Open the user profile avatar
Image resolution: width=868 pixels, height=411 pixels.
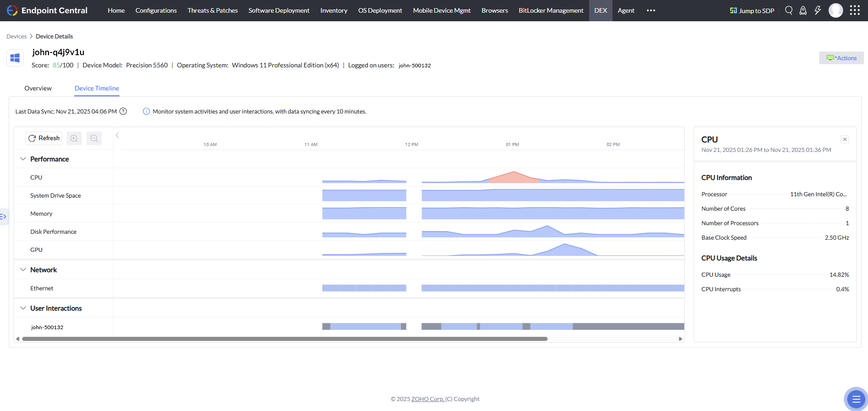835,10
